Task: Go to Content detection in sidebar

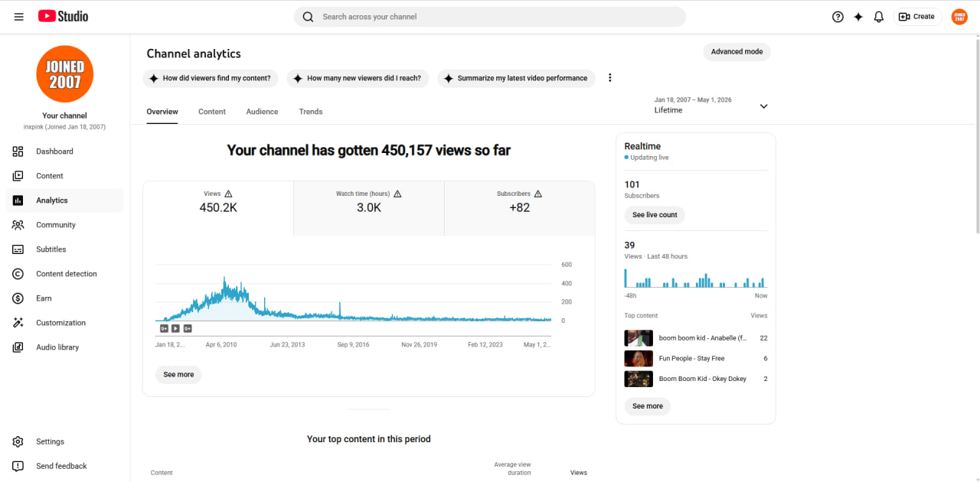Action: tap(64, 274)
